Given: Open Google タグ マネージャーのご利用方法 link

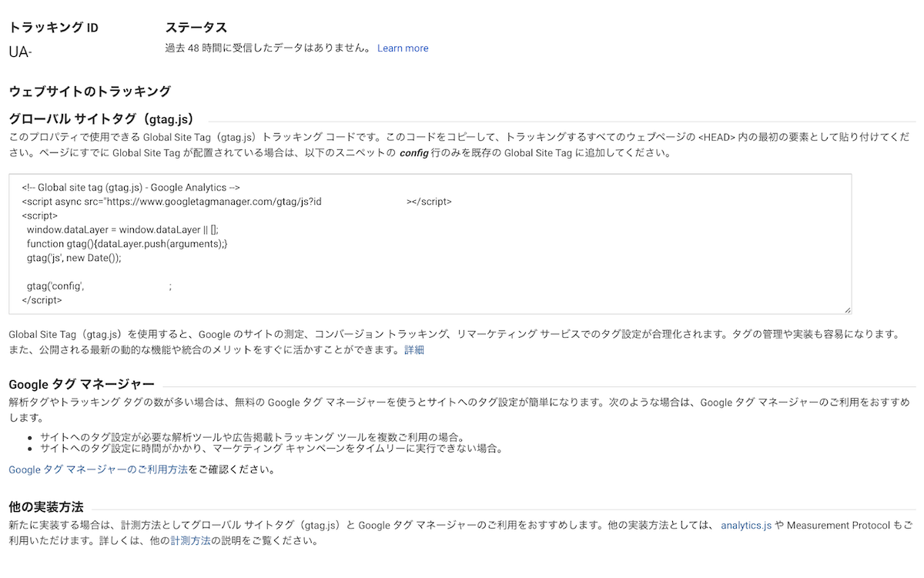Looking at the screenshot, I should coord(98,469).
